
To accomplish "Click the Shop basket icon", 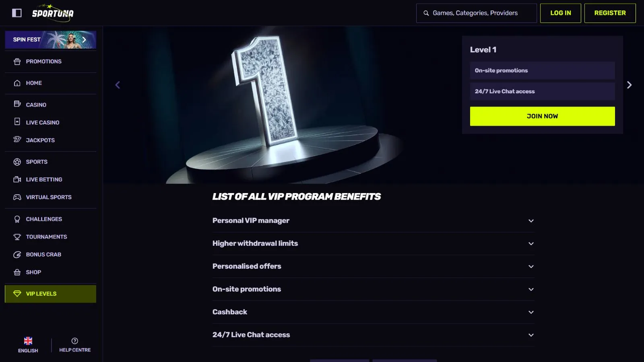I will click(x=17, y=272).
